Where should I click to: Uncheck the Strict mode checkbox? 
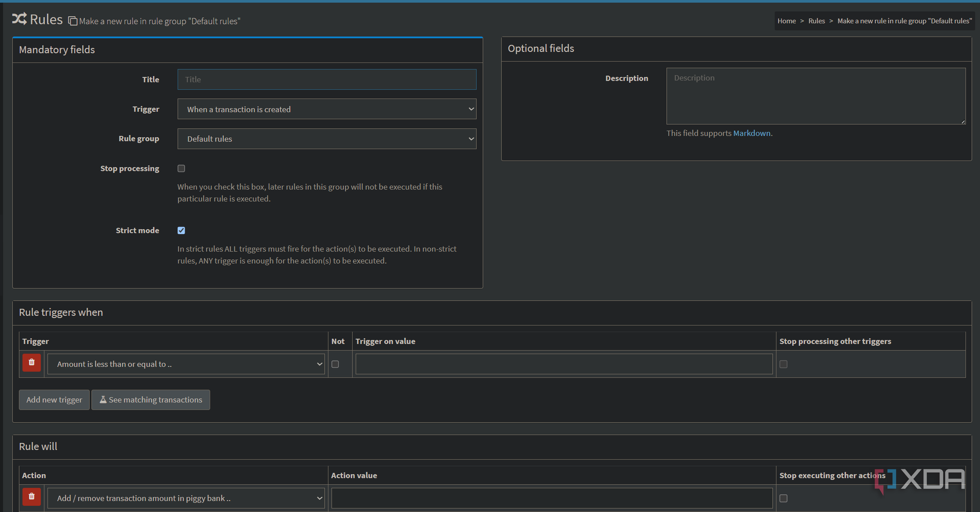181,230
